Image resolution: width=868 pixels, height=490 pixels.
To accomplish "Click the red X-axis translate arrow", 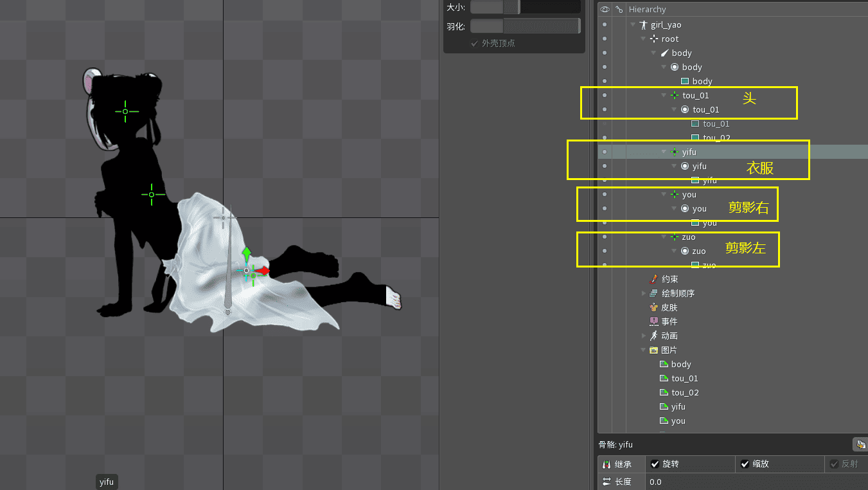I will coord(263,271).
